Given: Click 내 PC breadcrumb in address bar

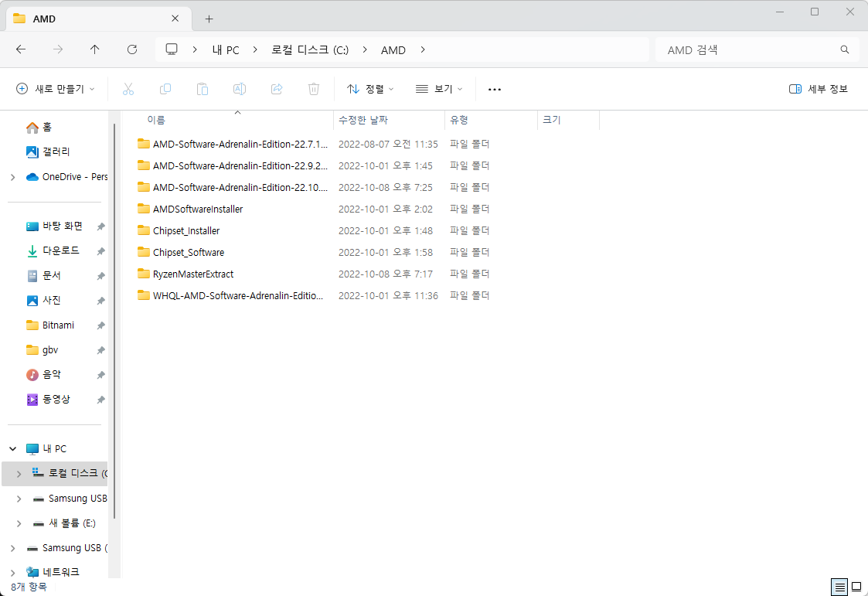Looking at the screenshot, I should 226,49.
